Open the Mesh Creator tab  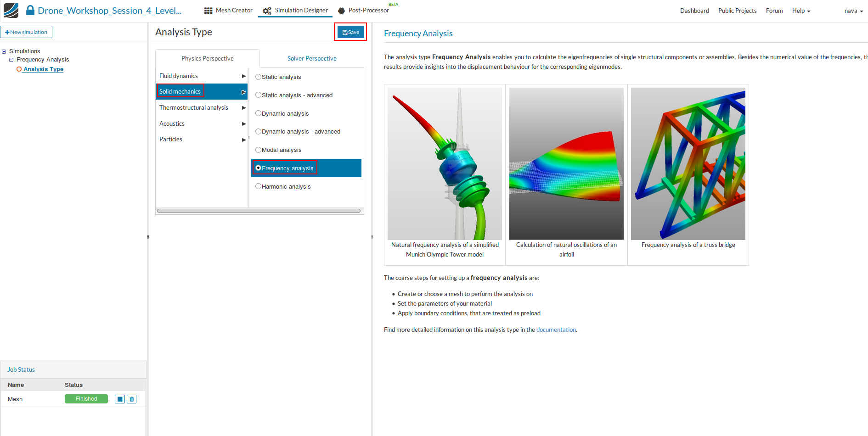click(x=228, y=10)
